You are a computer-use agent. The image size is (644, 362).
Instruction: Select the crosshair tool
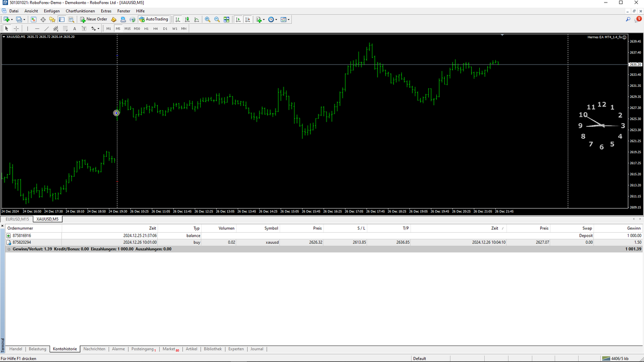pos(16,29)
